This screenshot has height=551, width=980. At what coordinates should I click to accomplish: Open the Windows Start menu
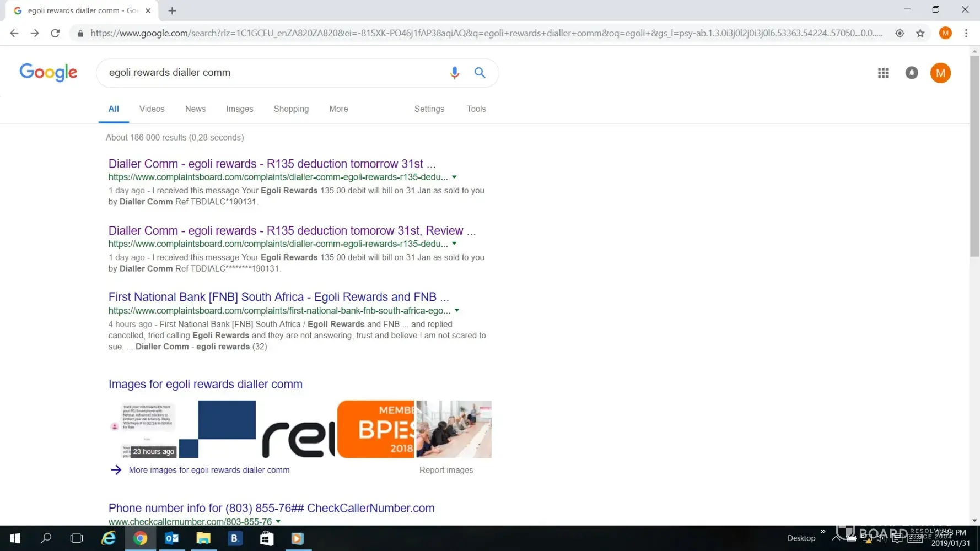(15, 538)
